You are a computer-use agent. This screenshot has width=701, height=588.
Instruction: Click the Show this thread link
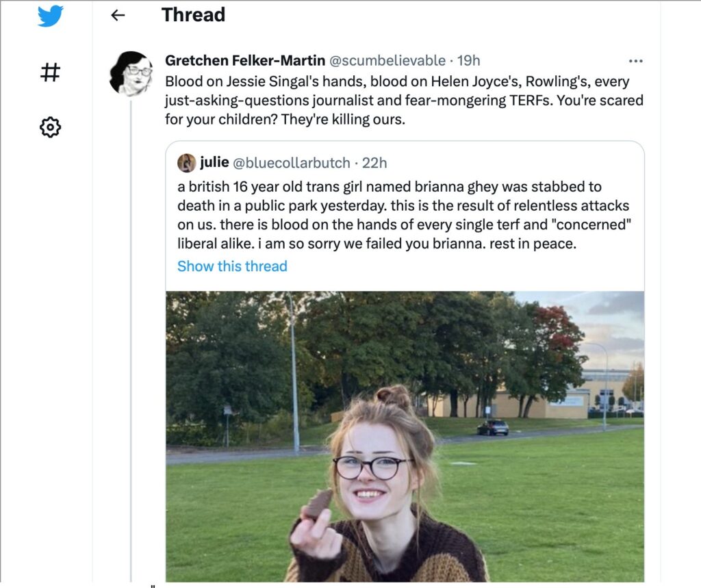point(232,266)
